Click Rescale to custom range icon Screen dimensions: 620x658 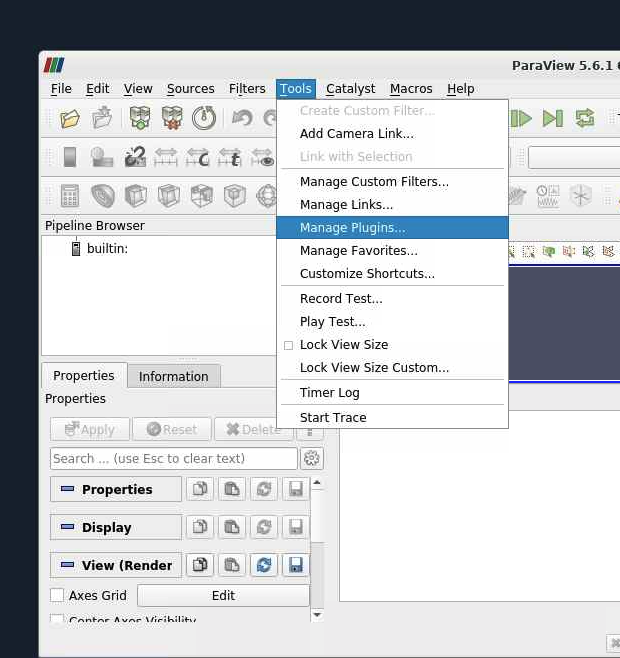tap(198, 157)
